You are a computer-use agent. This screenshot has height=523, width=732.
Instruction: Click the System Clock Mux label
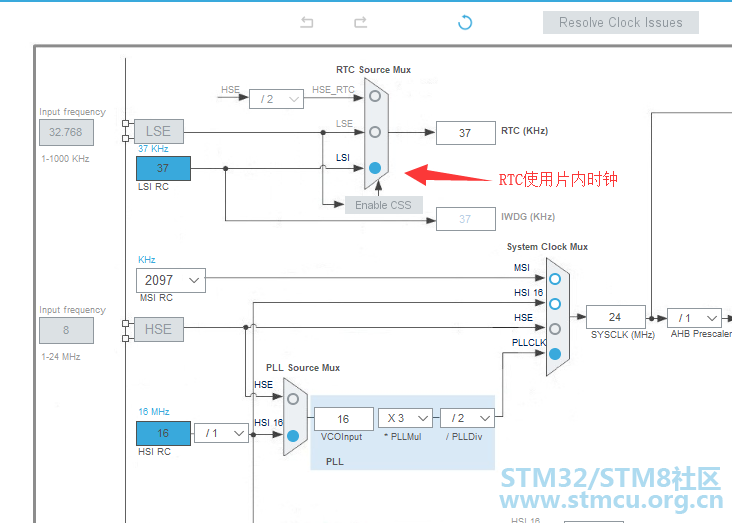coord(547,247)
